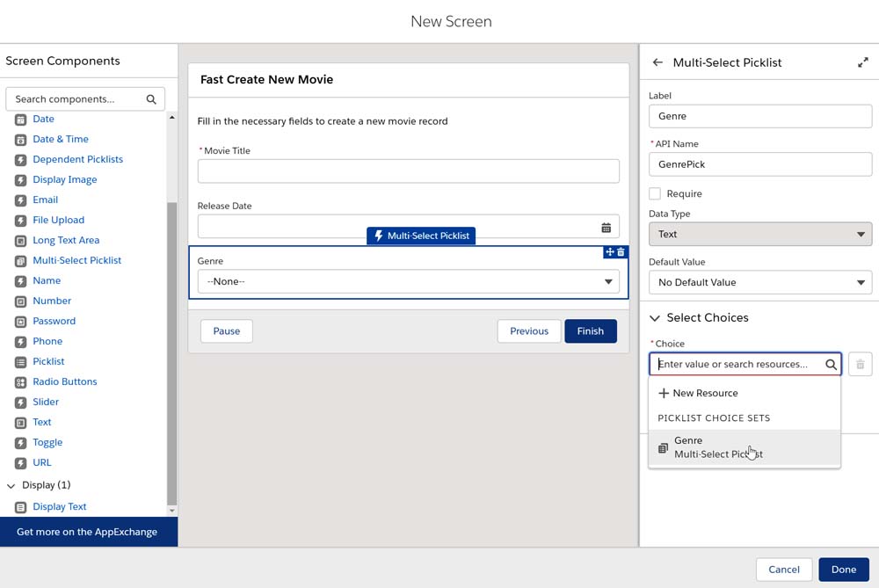879x588 pixels.
Task: Expand the properties panel with expand icon
Action: pos(862,62)
